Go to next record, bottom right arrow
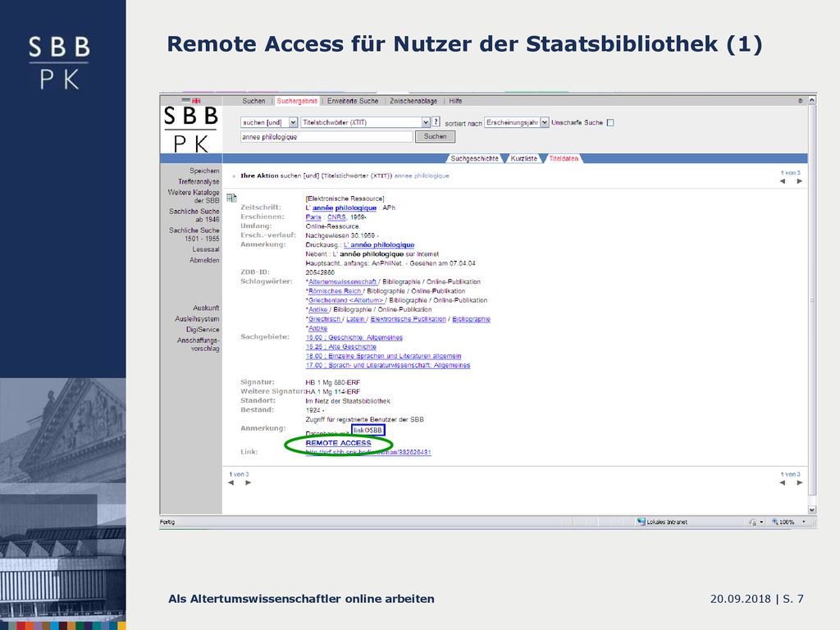840x630 pixels. (x=799, y=482)
